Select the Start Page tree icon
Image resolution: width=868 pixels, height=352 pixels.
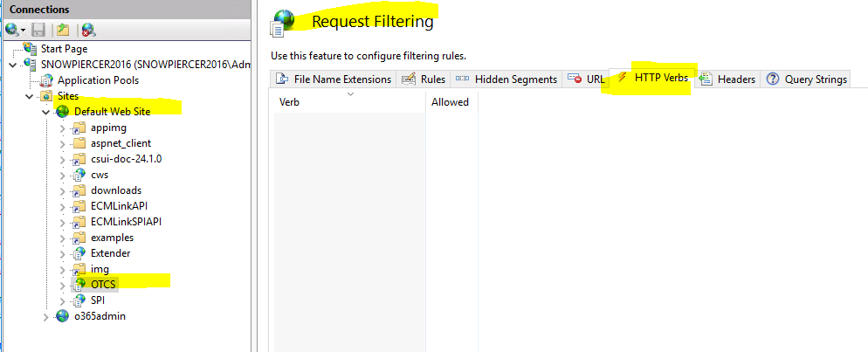31,48
